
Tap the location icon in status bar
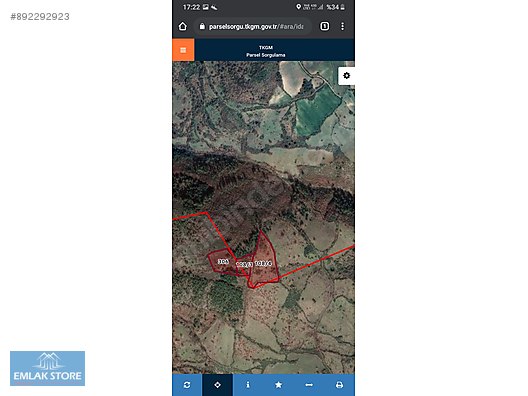(x=298, y=7)
